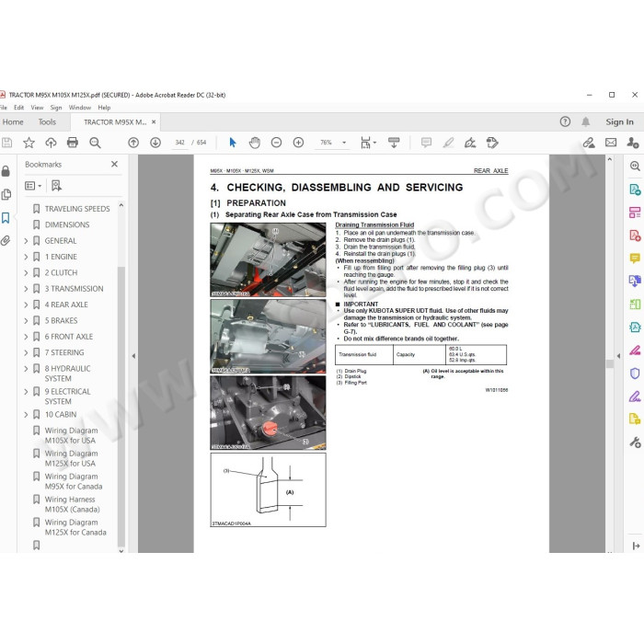Open the Attachments paperclip panel

pyautogui.click(x=6, y=241)
